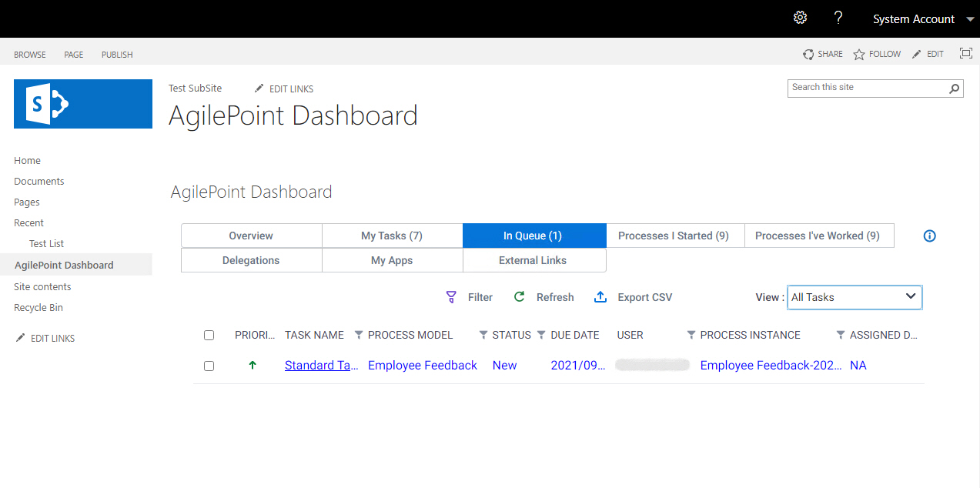
Task: Click the TASK NAME column header
Action: [x=314, y=335]
